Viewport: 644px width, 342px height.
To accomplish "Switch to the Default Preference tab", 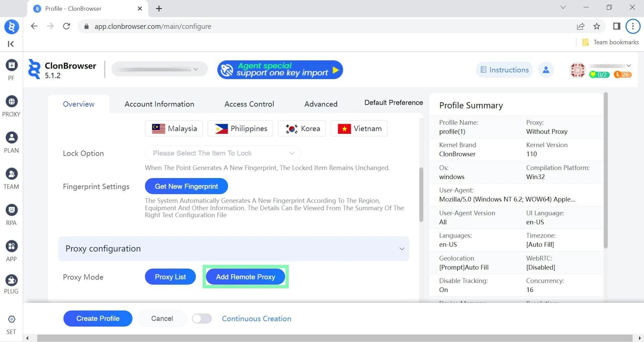I will (393, 102).
